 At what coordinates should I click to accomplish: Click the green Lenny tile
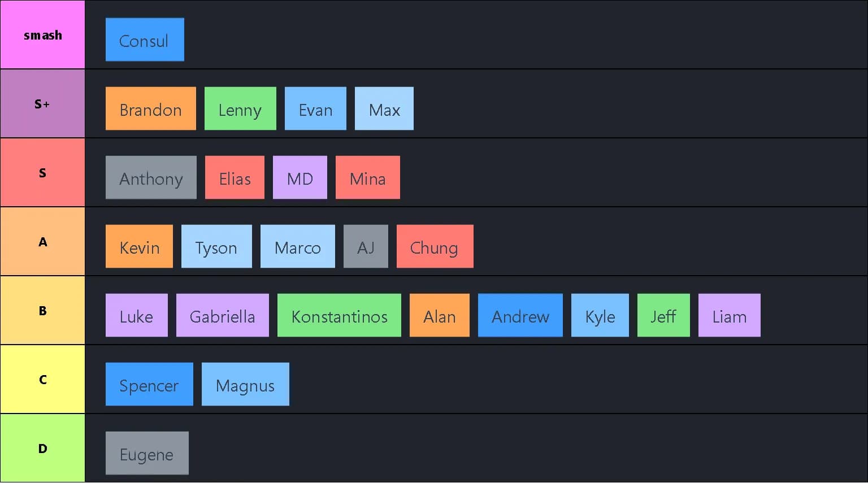pos(240,109)
